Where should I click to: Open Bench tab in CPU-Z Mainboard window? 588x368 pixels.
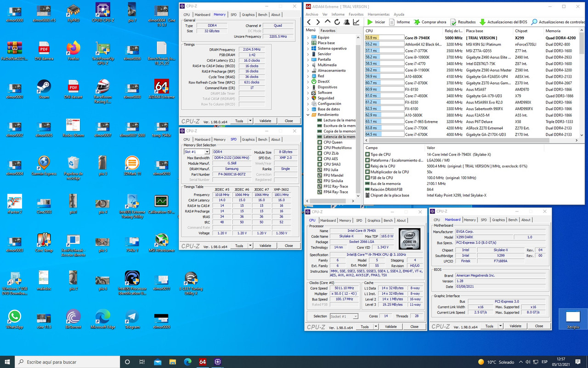513,220
